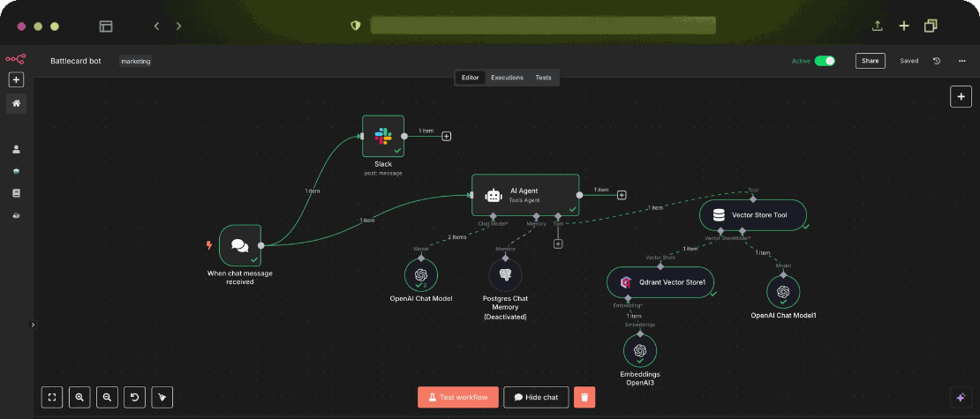Click the fit-to-view canvas icon
Image resolution: width=980 pixels, height=419 pixels.
(52, 397)
